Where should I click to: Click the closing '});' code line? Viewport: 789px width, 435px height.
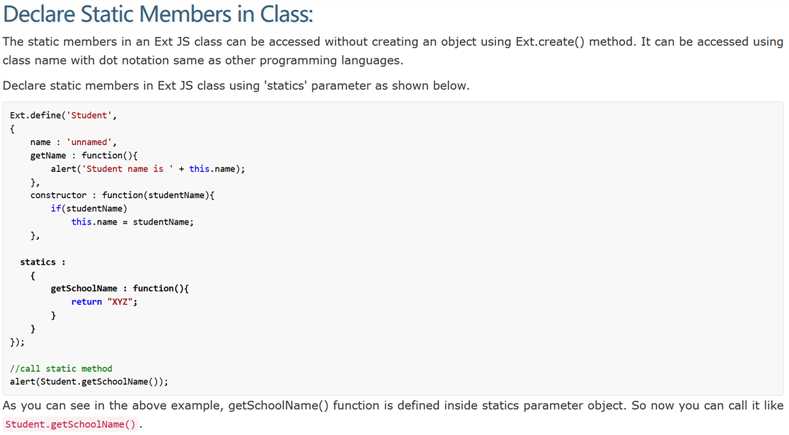17,342
